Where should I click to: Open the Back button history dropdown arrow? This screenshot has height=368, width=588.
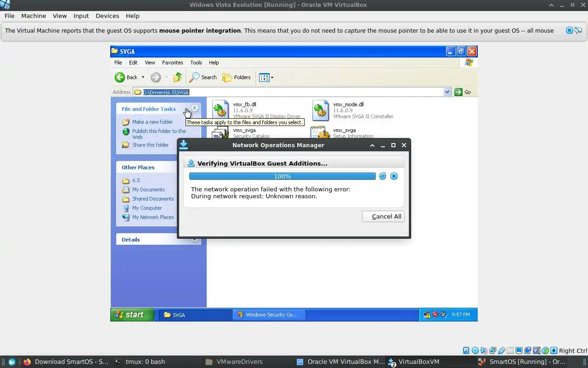pos(143,77)
